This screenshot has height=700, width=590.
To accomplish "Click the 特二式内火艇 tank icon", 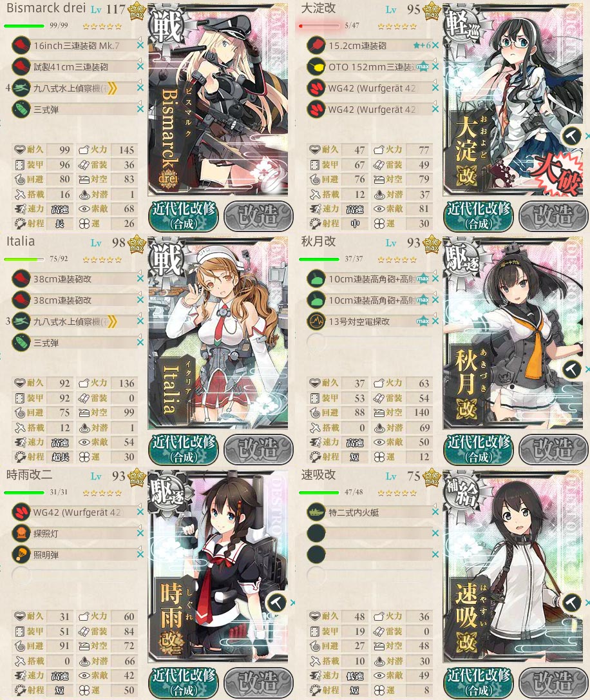I will pyautogui.click(x=316, y=512).
